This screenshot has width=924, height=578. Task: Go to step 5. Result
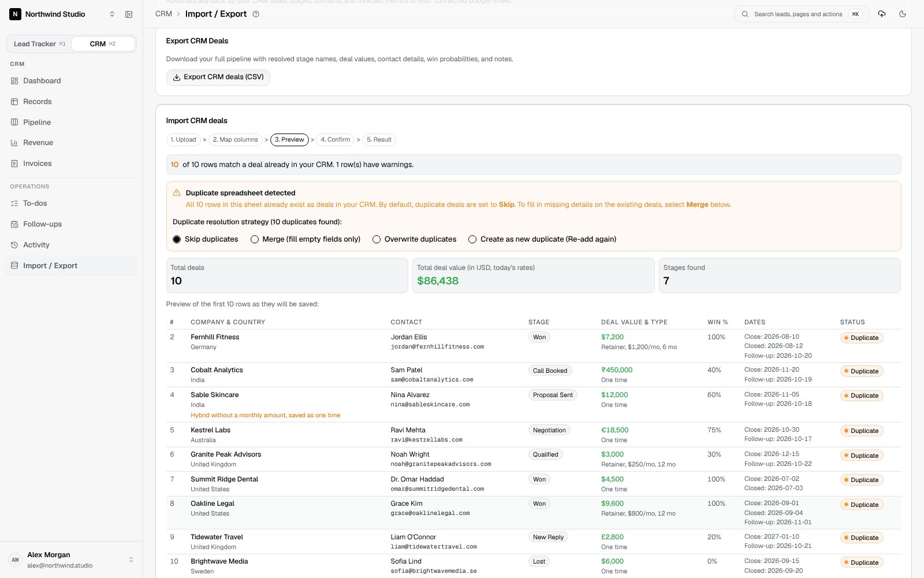click(379, 140)
